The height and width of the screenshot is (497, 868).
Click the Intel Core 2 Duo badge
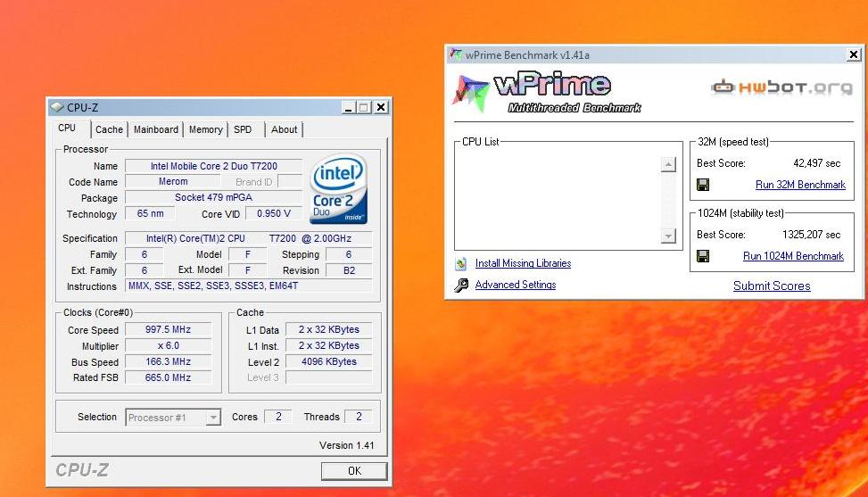click(338, 189)
